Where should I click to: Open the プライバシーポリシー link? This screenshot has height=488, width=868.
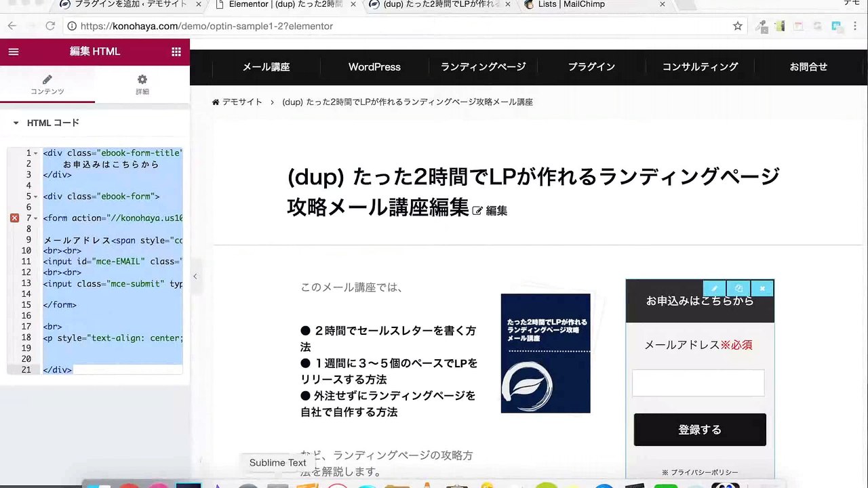coord(704,472)
